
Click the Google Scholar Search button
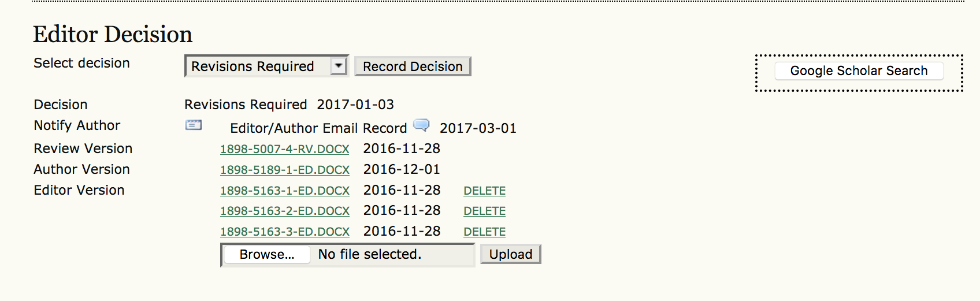(859, 71)
